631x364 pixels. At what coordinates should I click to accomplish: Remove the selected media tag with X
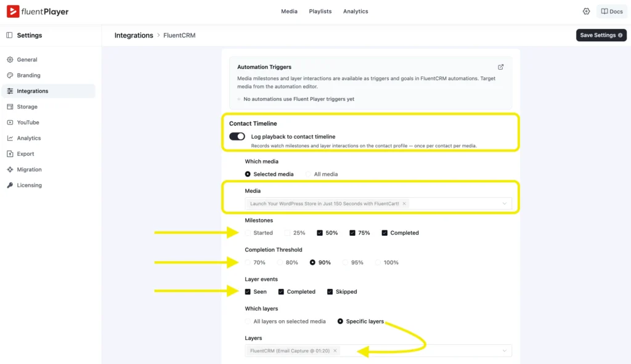404,203
